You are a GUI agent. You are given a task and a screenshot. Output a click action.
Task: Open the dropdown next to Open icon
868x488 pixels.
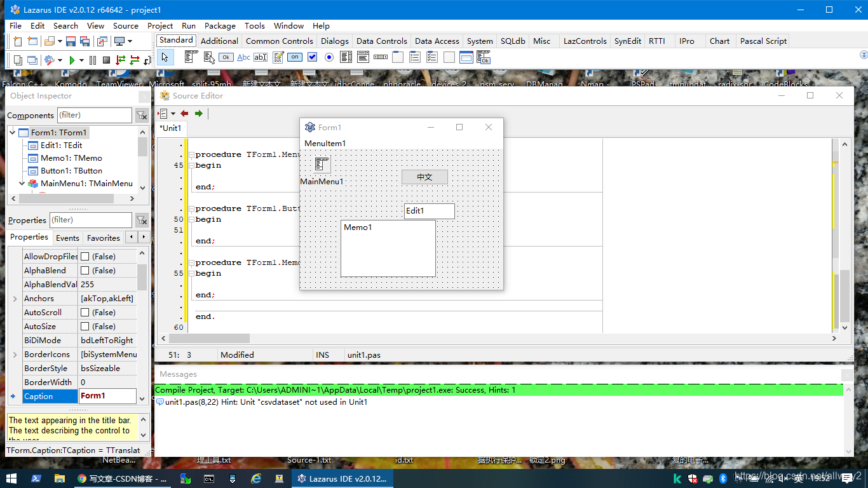pos(60,41)
